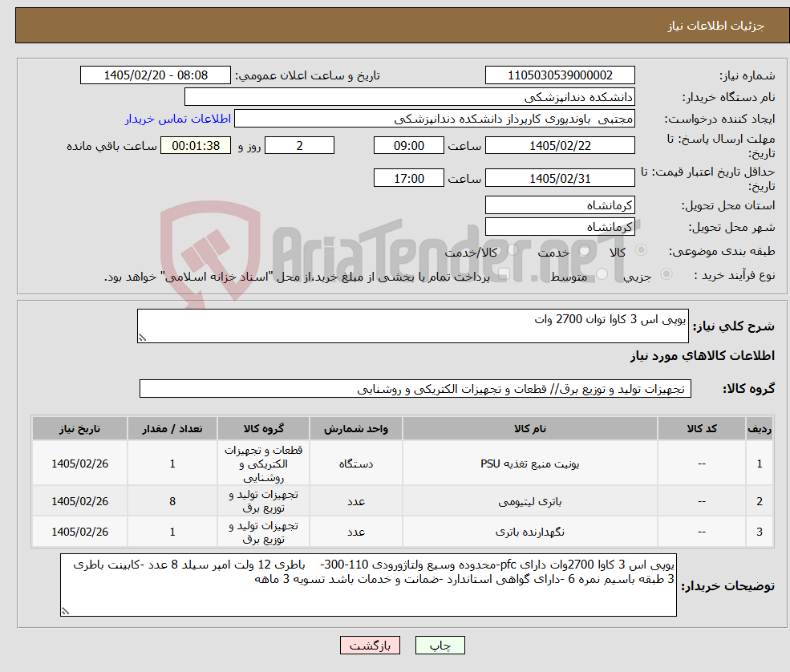
Task: Select the کالا radio button
Action: pyautogui.click(x=642, y=250)
